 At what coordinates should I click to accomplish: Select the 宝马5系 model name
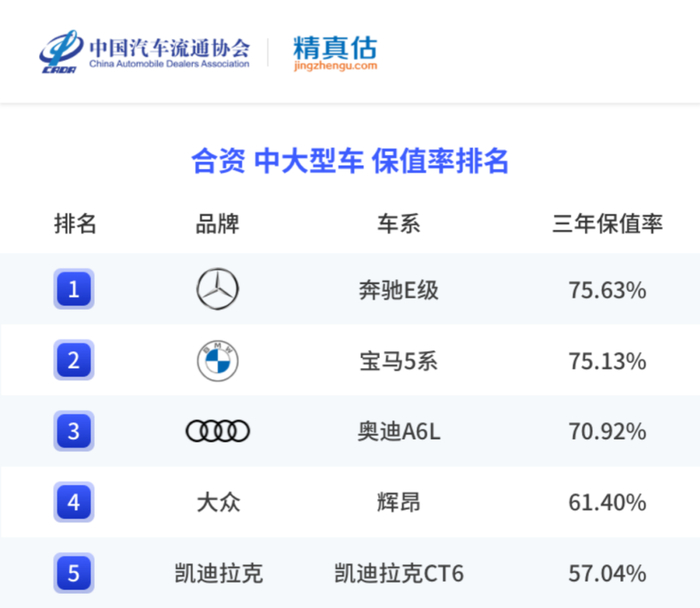point(398,361)
